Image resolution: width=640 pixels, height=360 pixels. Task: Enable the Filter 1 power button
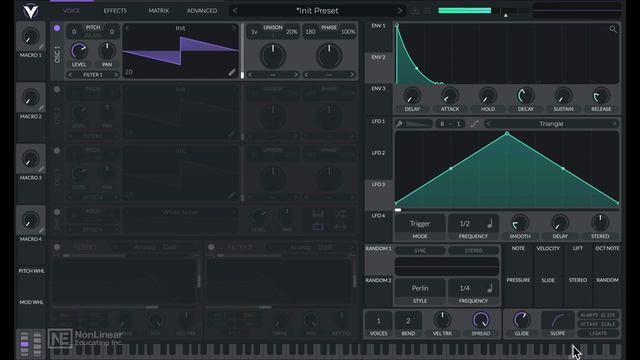tap(57, 247)
